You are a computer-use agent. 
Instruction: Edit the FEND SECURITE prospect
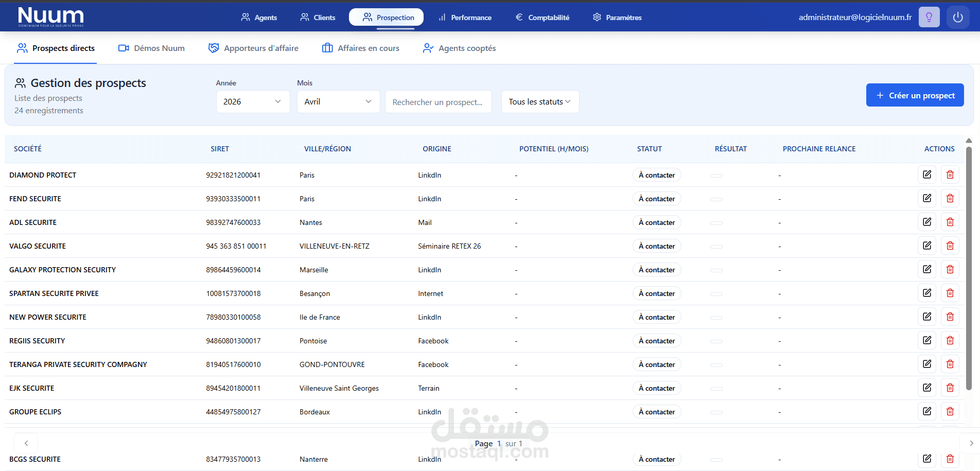point(927,198)
